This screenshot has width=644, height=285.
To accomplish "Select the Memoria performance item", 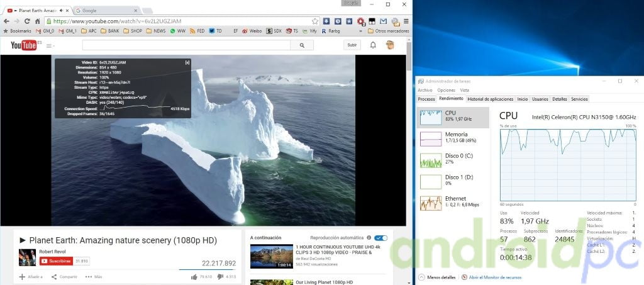I will pos(453,139).
